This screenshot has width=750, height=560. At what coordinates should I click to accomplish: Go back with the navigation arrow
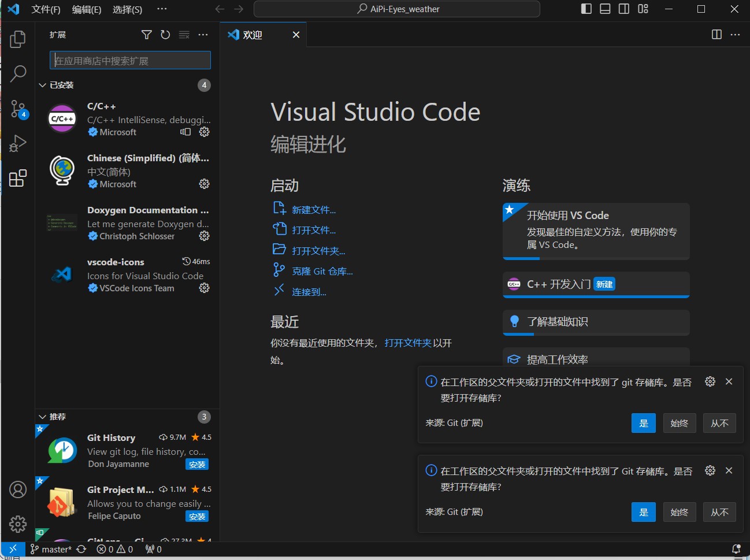[x=220, y=9]
